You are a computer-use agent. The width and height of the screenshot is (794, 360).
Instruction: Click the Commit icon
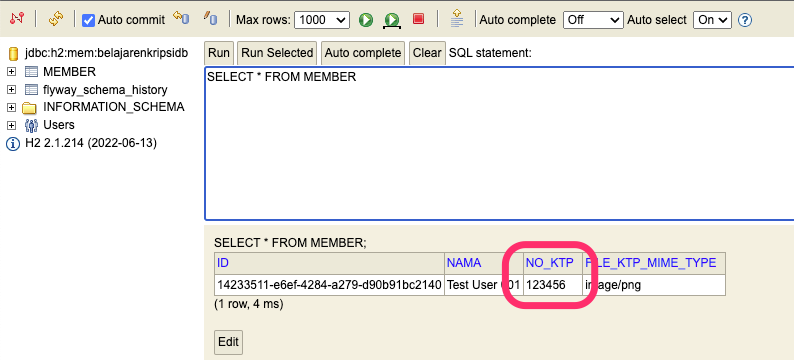(210, 18)
